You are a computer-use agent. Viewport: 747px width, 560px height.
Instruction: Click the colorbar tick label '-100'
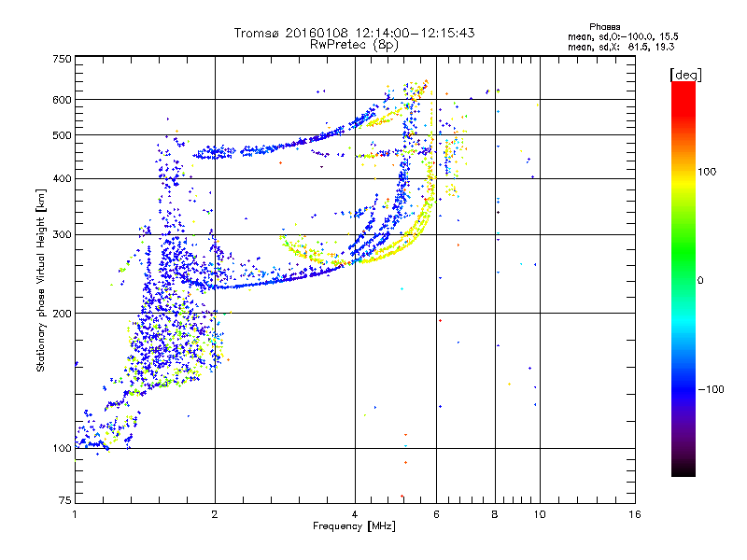712,389
